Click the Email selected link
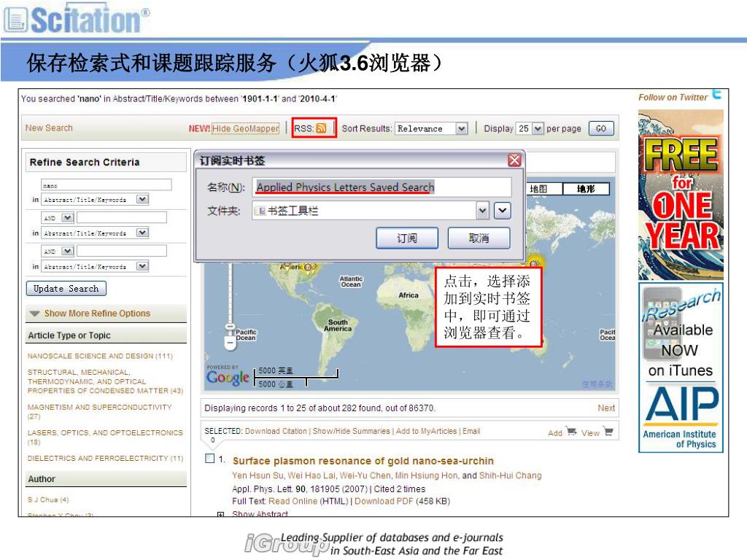 [471, 431]
